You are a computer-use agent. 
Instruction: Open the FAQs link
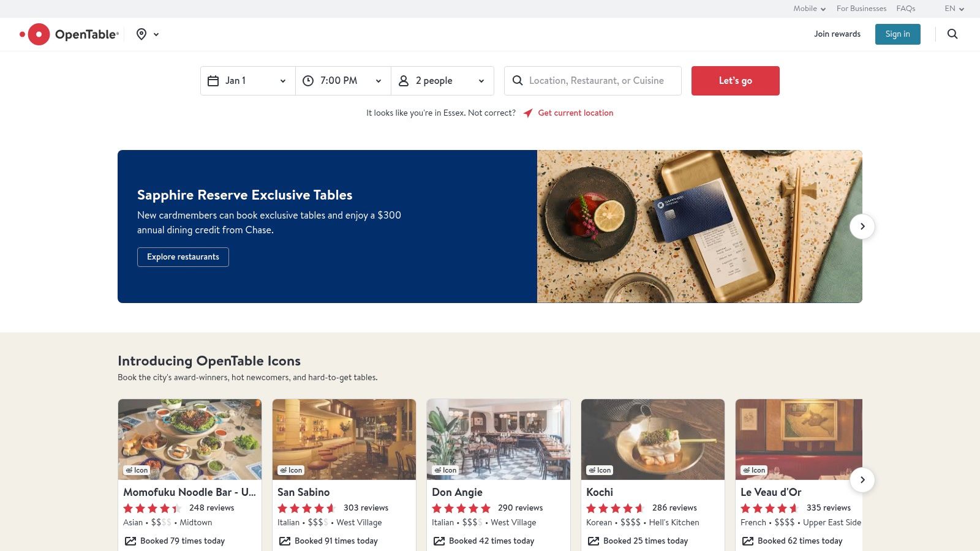click(906, 9)
